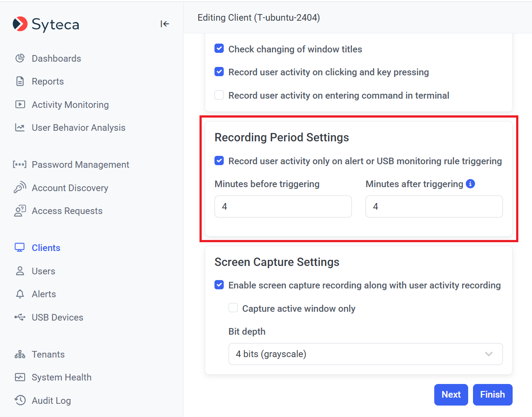
Task: Click the Alerts bell icon
Action: pyautogui.click(x=20, y=294)
